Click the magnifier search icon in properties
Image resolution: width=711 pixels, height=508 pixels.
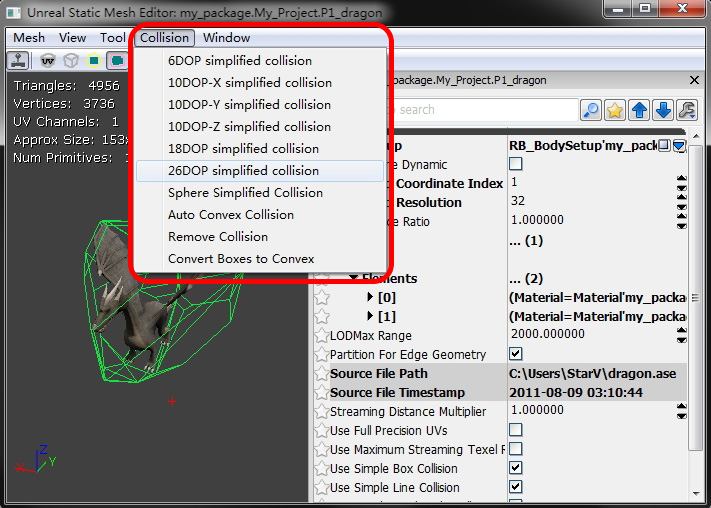point(591,110)
